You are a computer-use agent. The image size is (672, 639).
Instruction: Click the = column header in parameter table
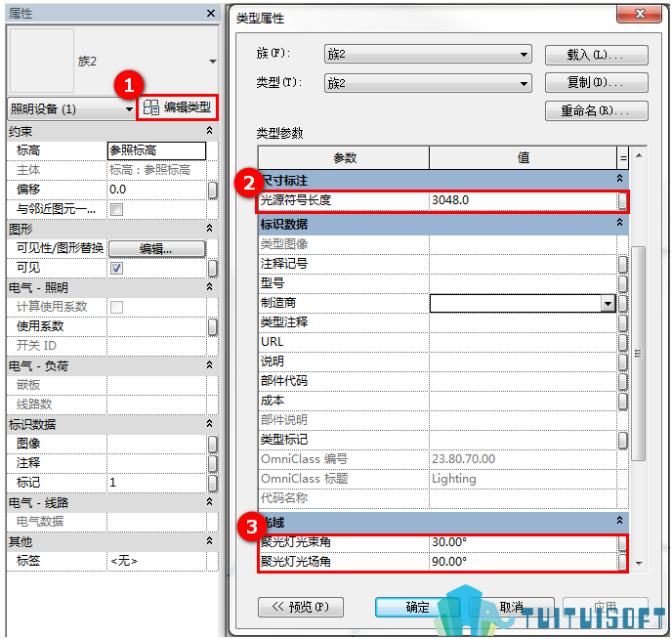coord(623,157)
